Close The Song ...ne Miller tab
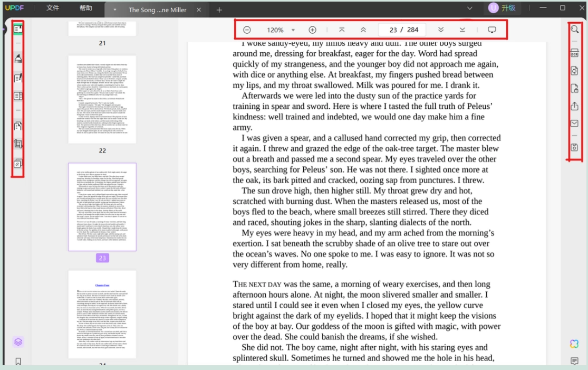 (x=199, y=10)
